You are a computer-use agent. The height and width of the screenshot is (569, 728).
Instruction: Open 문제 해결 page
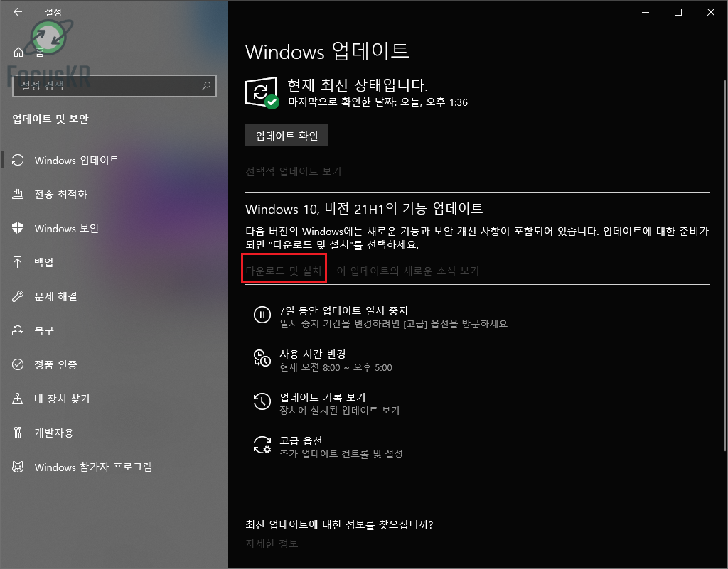[x=55, y=296]
